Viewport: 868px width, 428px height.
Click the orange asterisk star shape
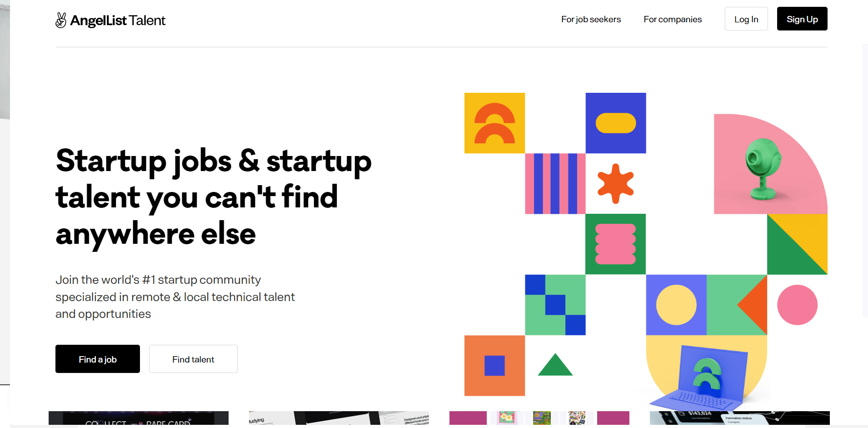pyautogui.click(x=615, y=183)
